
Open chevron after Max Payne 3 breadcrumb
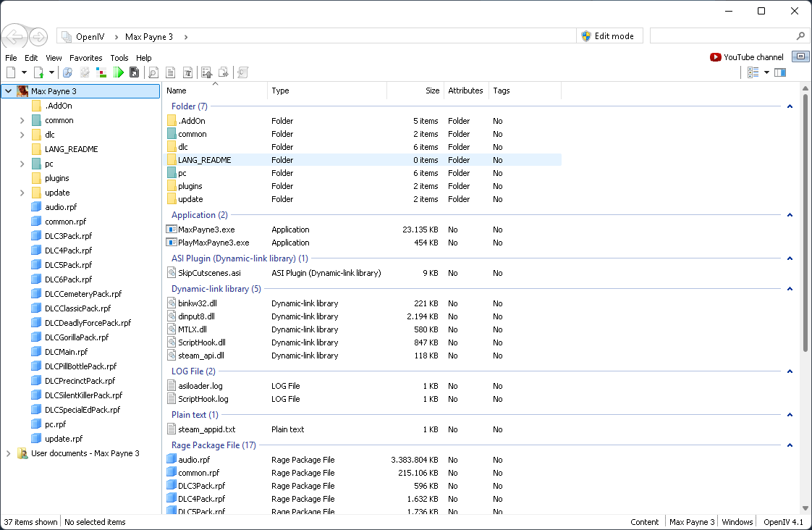point(186,37)
